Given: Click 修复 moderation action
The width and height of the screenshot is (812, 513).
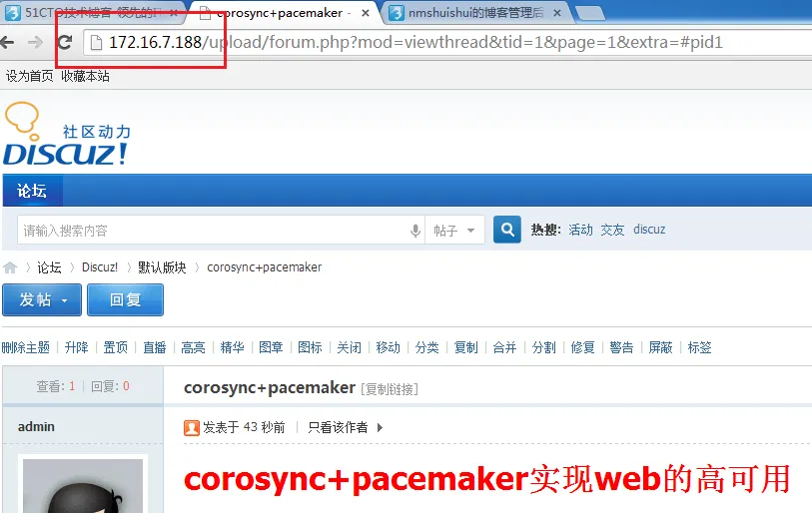Looking at the screenshot, I should click(582, 347).
